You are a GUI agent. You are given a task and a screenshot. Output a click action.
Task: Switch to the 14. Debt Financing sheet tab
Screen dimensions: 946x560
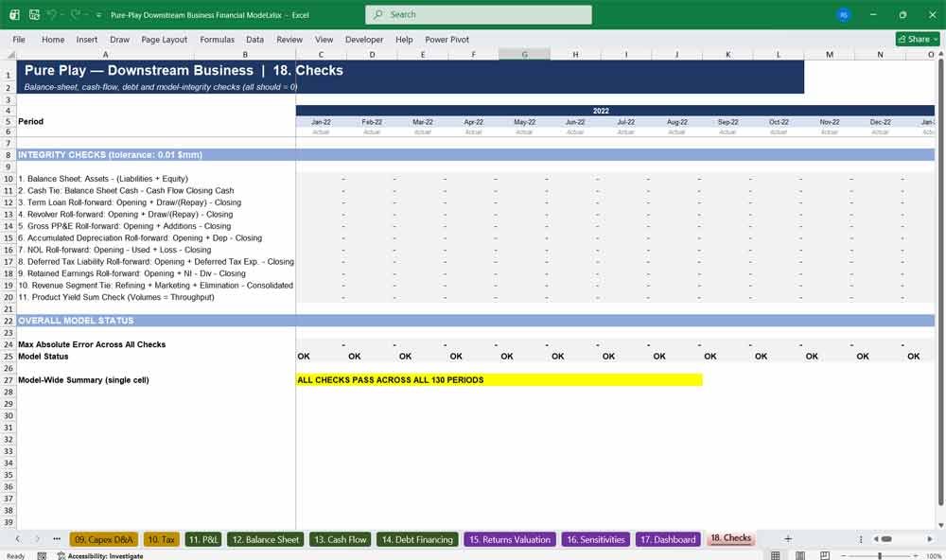(417, 539)
